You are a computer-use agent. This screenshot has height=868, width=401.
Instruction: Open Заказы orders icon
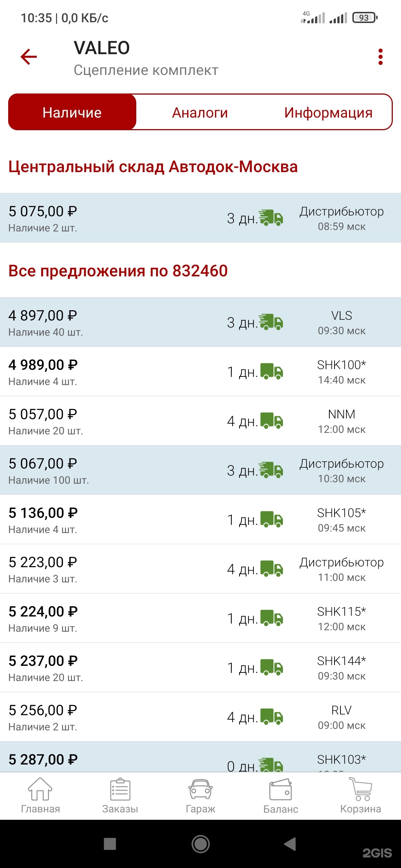(x=120, y=795)
